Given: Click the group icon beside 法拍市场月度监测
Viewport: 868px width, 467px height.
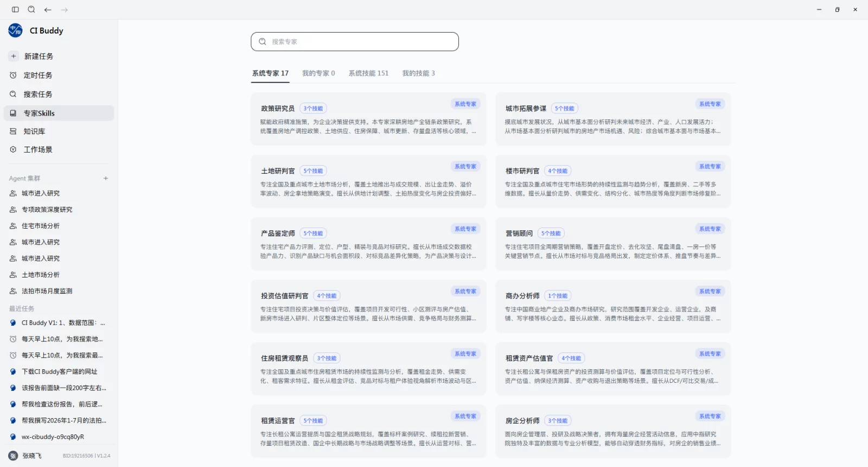Looking at the screenshot, I should 13,291.
